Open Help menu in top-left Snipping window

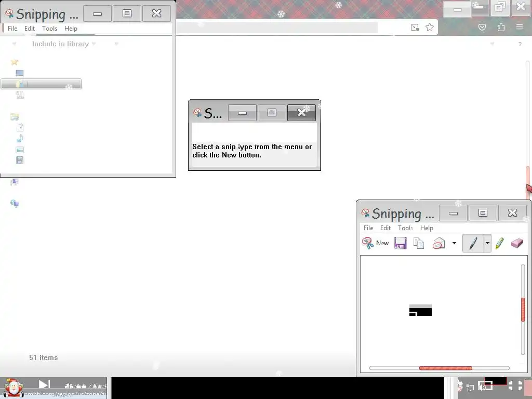[71, 29]
